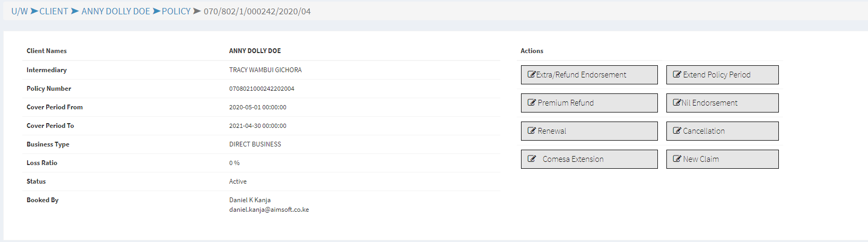Click the edit icon on Nil Endorsement
868x242 pixels.
(x=677, y=103)
